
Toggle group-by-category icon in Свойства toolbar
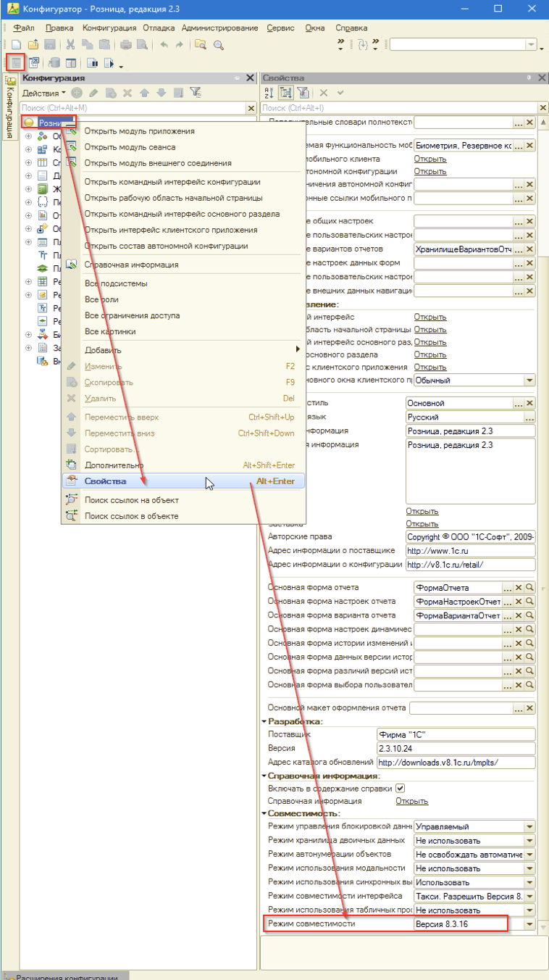coord(286,93)
